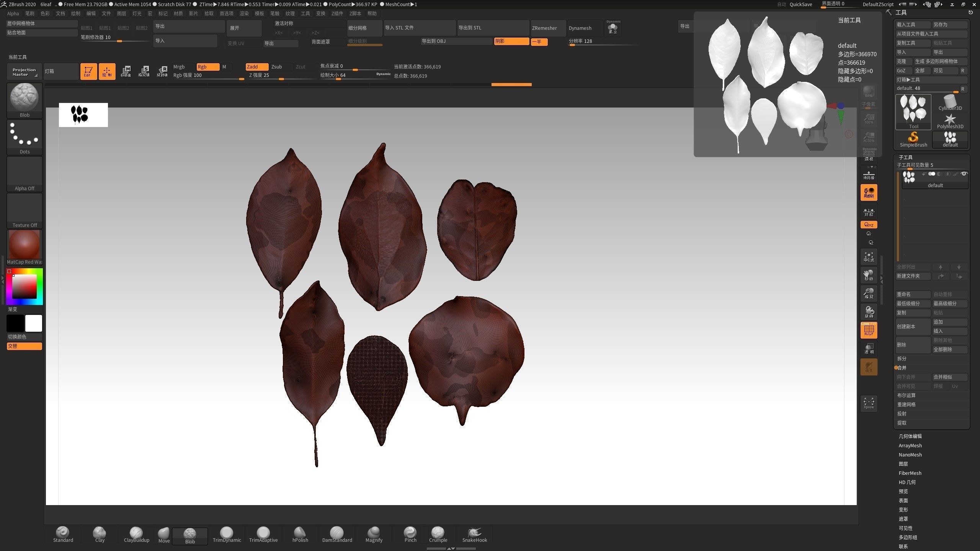Select the ClayBuildup brush
Image resolution: width=980 pixels, height=551 pixels.
click(x=136, y=535)
